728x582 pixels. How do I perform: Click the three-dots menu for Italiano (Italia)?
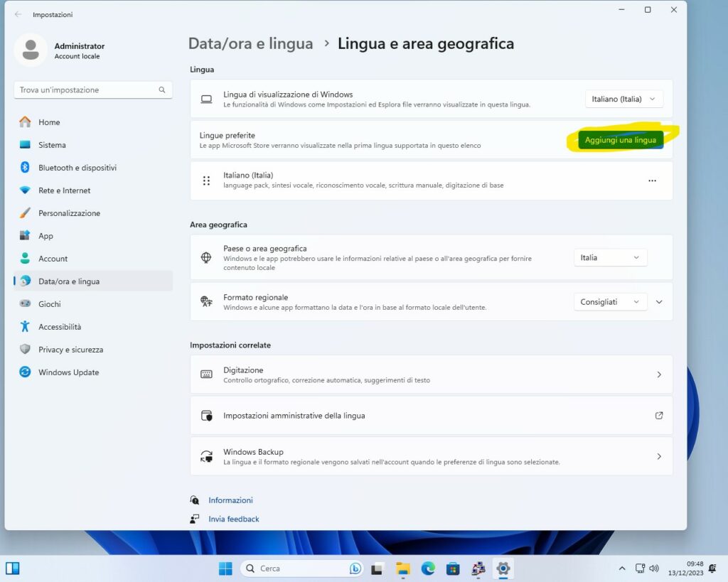tap(652, 180)
